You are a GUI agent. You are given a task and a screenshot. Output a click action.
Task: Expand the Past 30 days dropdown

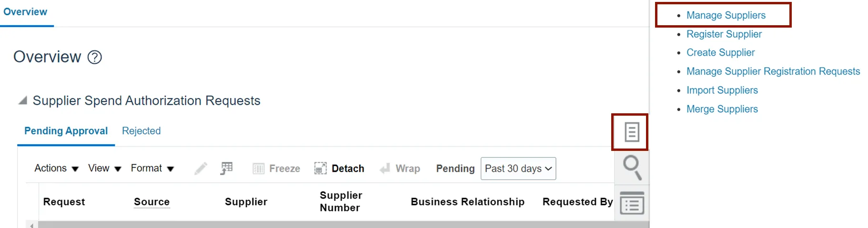coord(518,169)
